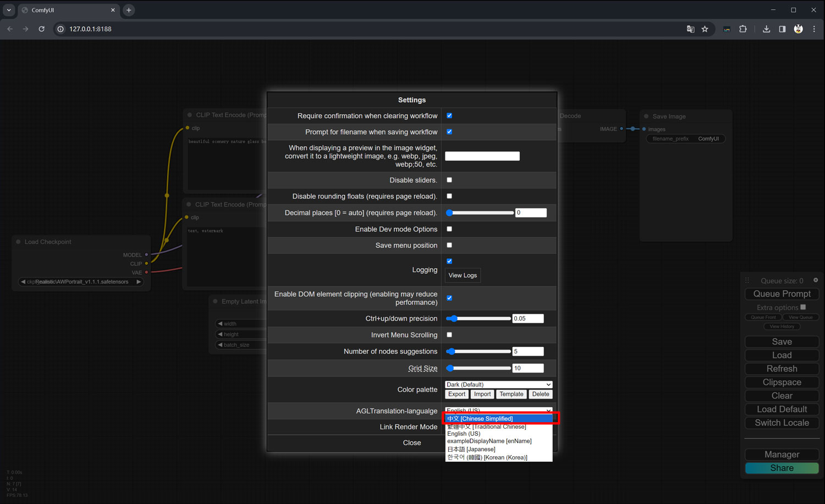Close the Settings dialog
825x504 pixels.
point(412,442)
